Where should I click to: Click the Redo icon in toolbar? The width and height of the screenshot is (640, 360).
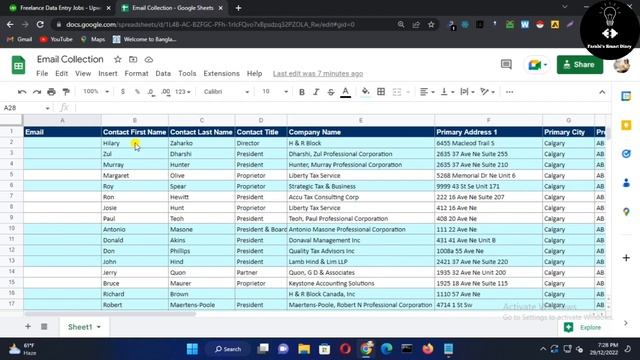click(37, 92)
